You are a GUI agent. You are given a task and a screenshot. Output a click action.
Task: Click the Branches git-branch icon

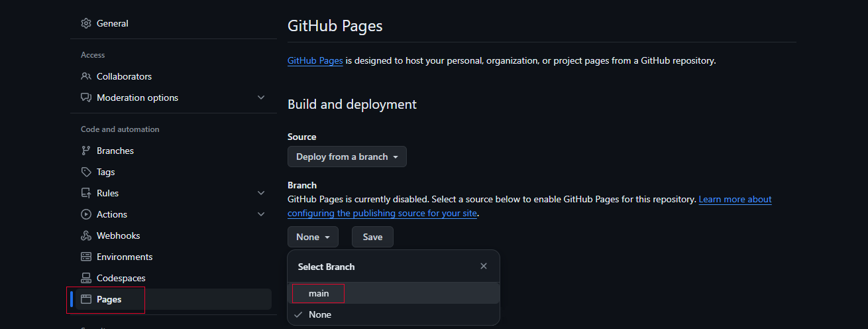click(x=86, y=151)
